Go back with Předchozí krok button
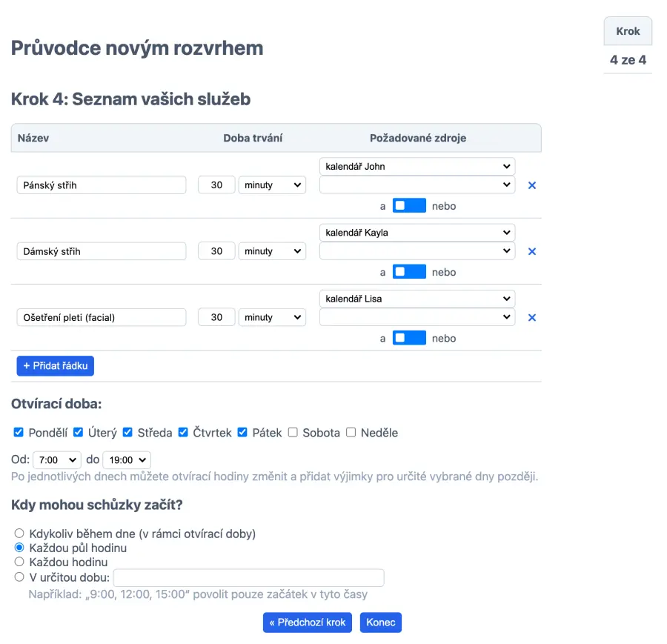 click(307, 623)
